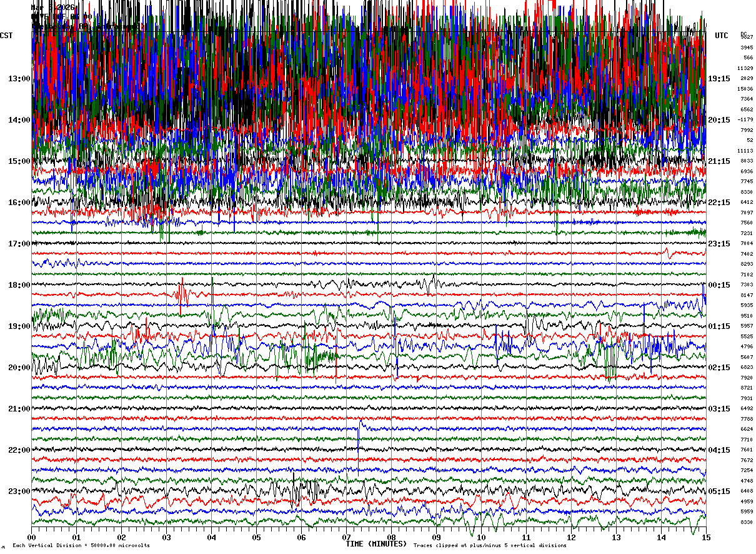Click the UTC timezone label

[722, 36]
